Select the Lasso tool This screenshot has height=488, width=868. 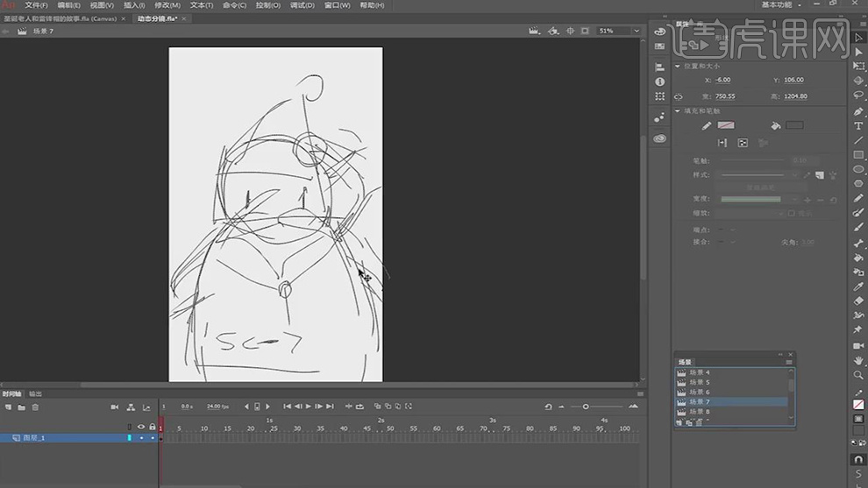tap(858, 95)
